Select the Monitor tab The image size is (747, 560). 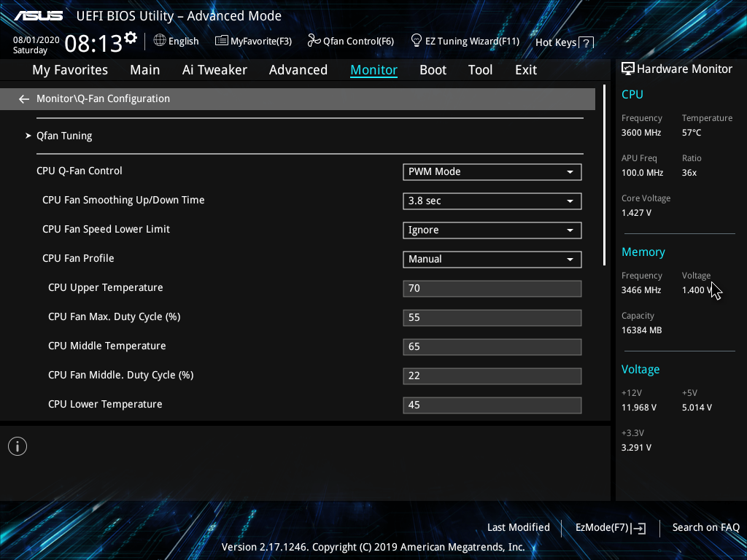click(374, 70)
